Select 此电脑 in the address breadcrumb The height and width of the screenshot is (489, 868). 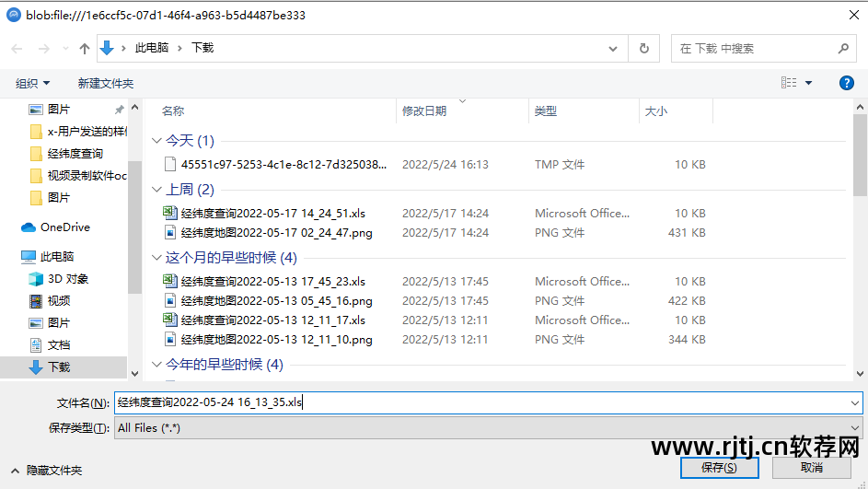[152, 48]
